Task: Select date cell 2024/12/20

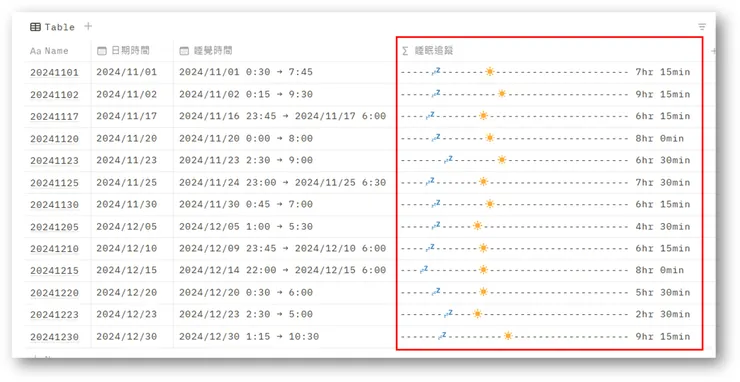Action: tap(126, 292)
